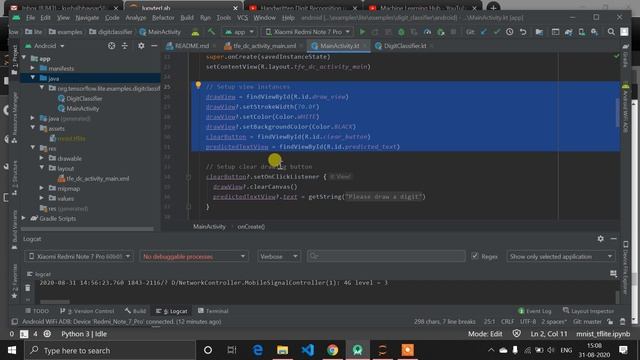The width and height of the screenshot is (640, 360).
Task: Open the Windows Start menu
Action: click(12, 350)
